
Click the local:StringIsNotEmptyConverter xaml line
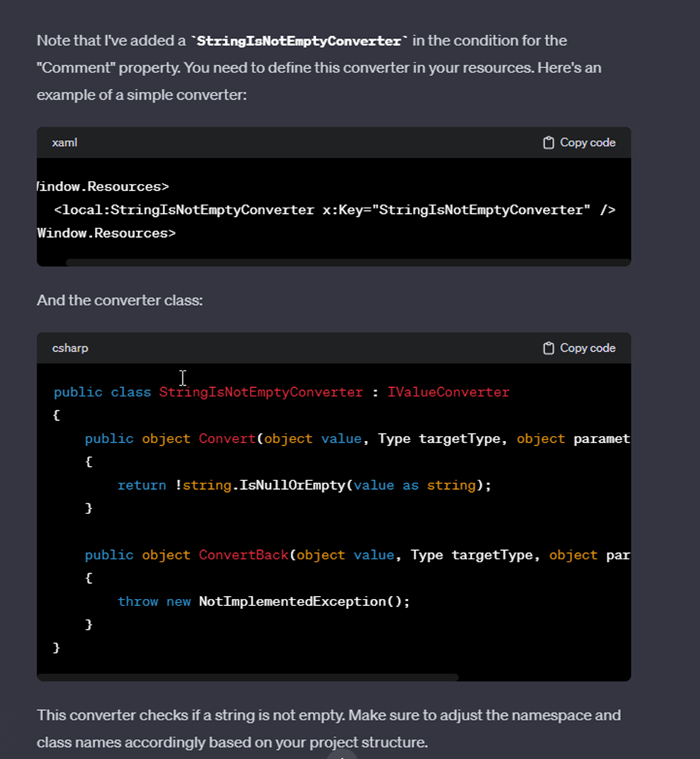(x=335, y=210)
